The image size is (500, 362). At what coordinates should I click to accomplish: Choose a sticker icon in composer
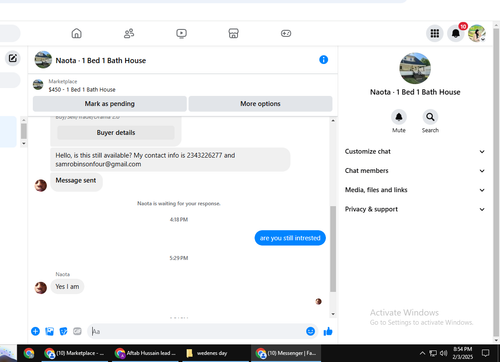[63, 331]
